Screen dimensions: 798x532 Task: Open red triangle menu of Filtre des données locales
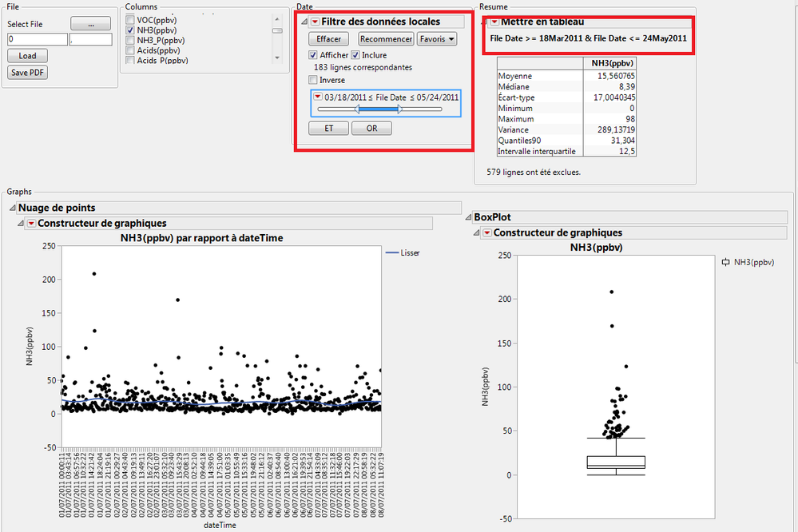pos(315,22)
